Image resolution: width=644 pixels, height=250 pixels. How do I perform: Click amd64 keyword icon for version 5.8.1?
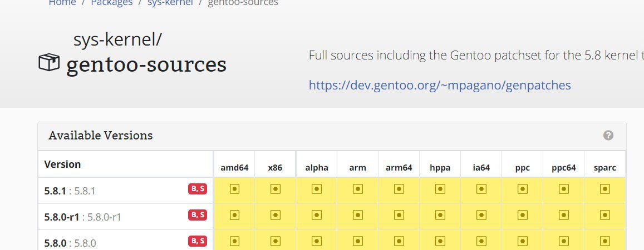pyautogui.click(x=234, y=189)
